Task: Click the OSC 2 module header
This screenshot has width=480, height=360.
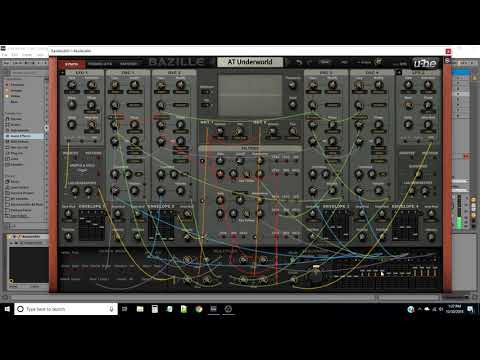Action: coord(174,72)
